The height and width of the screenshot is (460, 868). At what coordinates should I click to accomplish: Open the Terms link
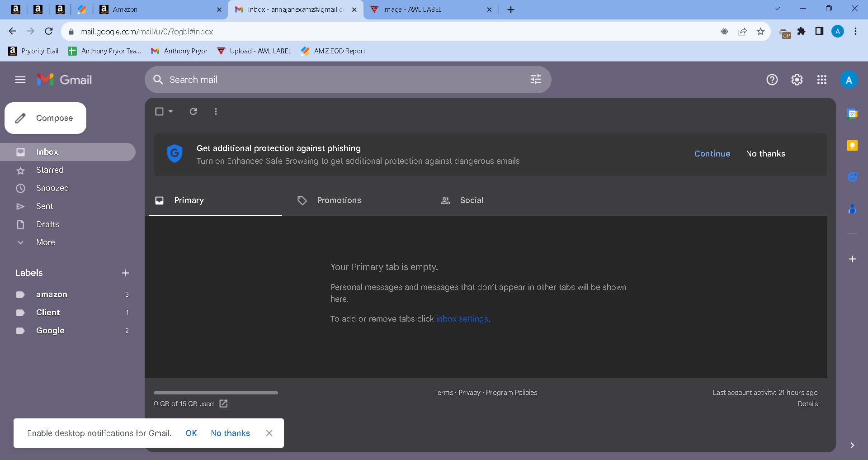click(x=443, y=393)
